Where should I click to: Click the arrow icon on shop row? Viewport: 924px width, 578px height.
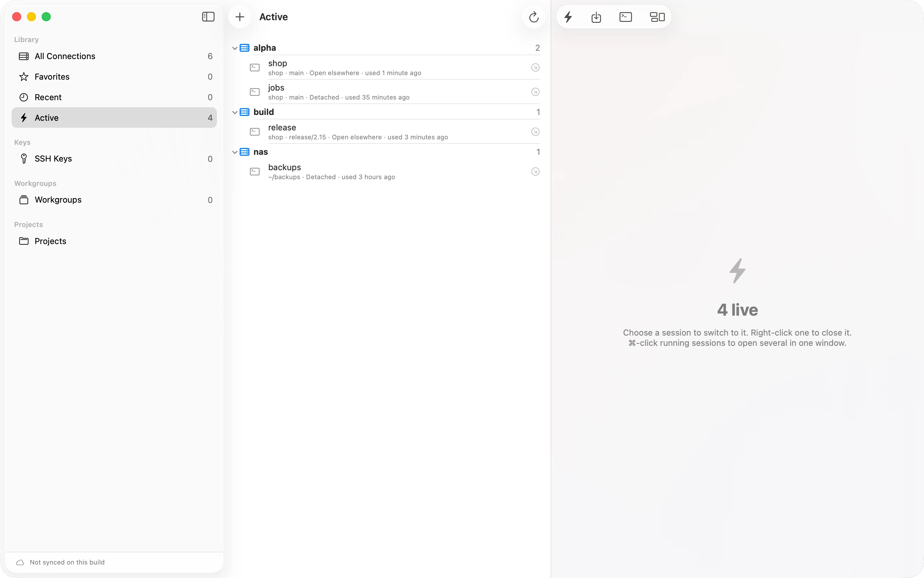point(535,68)
